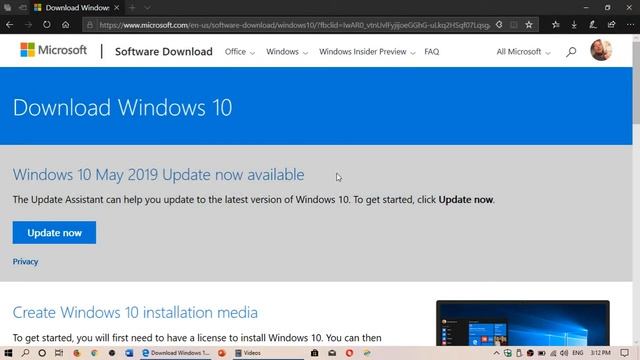Click the Microsoft logo
This screenshot has height=360, width=640.
53,50
